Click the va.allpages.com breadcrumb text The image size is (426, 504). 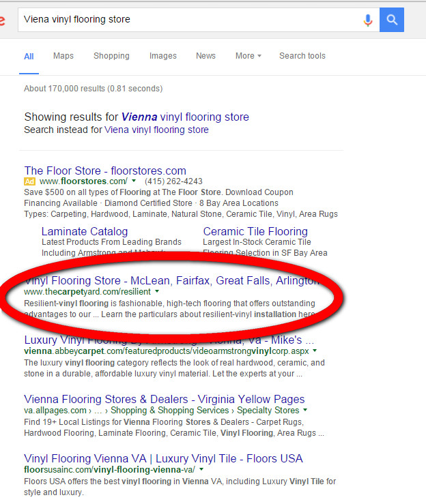pyautogui.click(x=55, y=411)
